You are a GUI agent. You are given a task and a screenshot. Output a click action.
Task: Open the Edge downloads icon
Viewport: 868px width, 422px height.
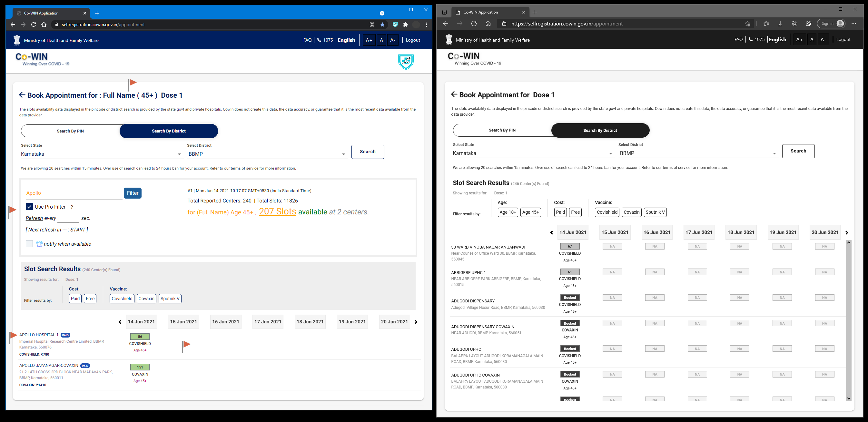(780, 24)
